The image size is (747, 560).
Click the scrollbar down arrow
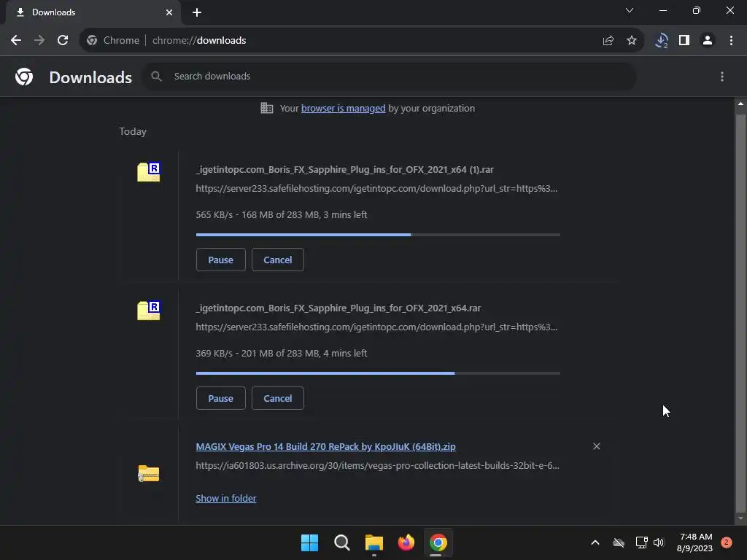(740, 519)
